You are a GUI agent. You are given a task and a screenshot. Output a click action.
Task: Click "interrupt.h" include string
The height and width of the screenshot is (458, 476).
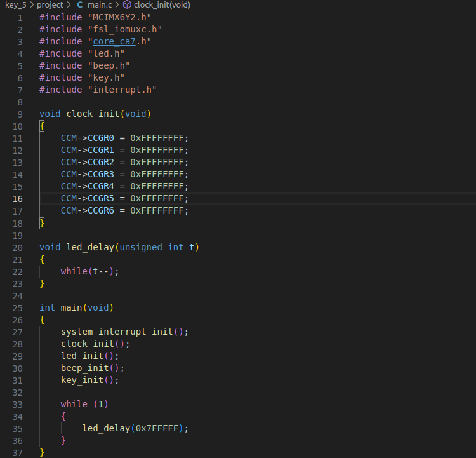pyautogui.click(x=122, y=90)
